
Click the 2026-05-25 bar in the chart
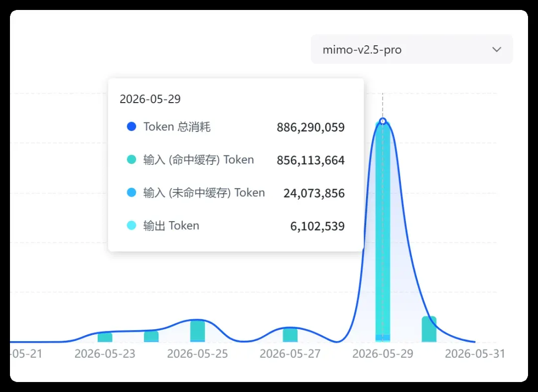[x=197, y=331]
